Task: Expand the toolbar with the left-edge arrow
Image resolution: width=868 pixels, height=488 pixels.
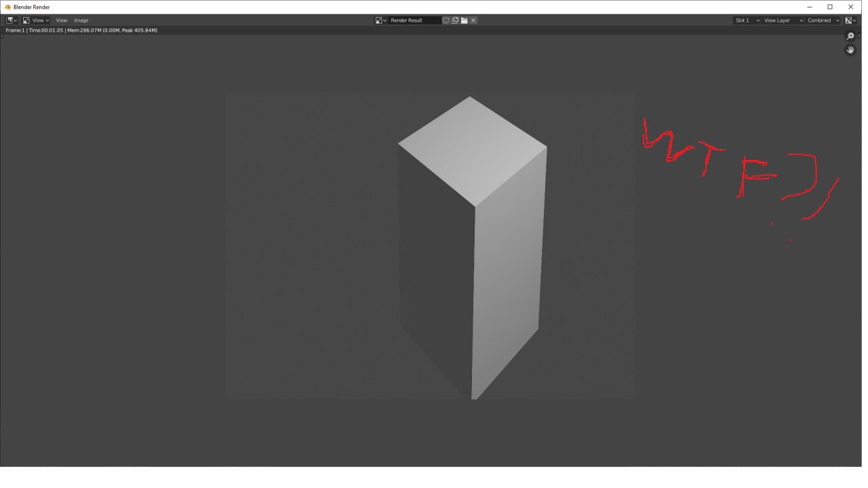Action: click(x=2, y=35)
